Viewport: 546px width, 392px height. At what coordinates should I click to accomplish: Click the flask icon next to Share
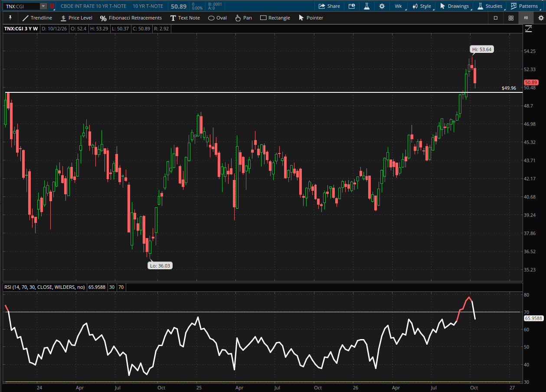366,6
